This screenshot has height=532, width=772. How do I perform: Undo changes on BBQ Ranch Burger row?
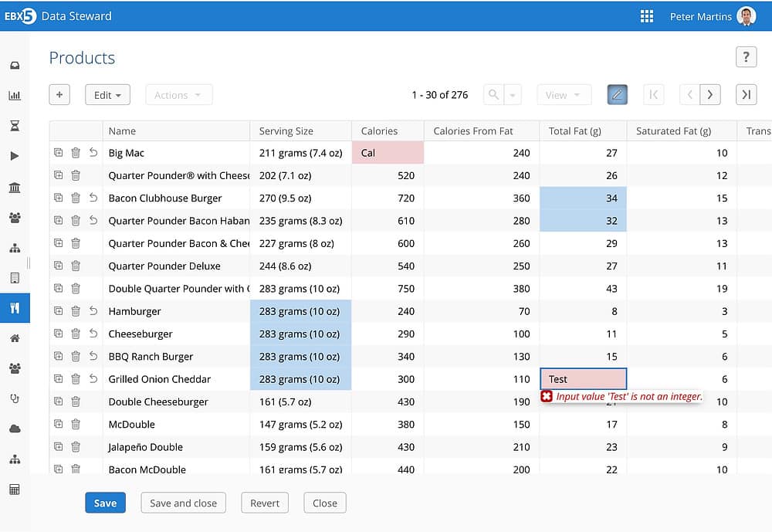pos(93,356)
